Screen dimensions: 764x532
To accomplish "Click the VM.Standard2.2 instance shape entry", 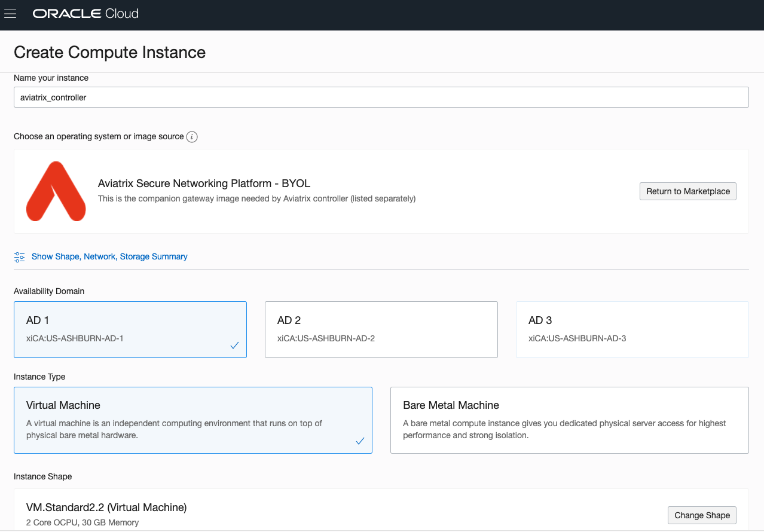I will tap(106, 507).
